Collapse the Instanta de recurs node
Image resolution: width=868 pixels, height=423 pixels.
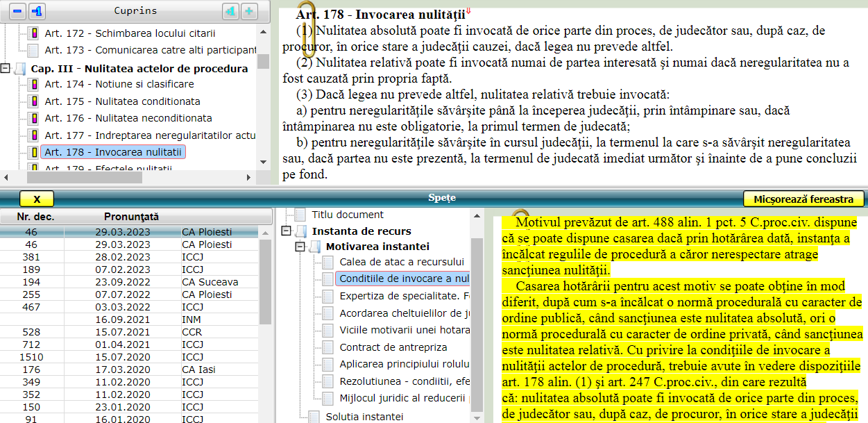(287, 231)
